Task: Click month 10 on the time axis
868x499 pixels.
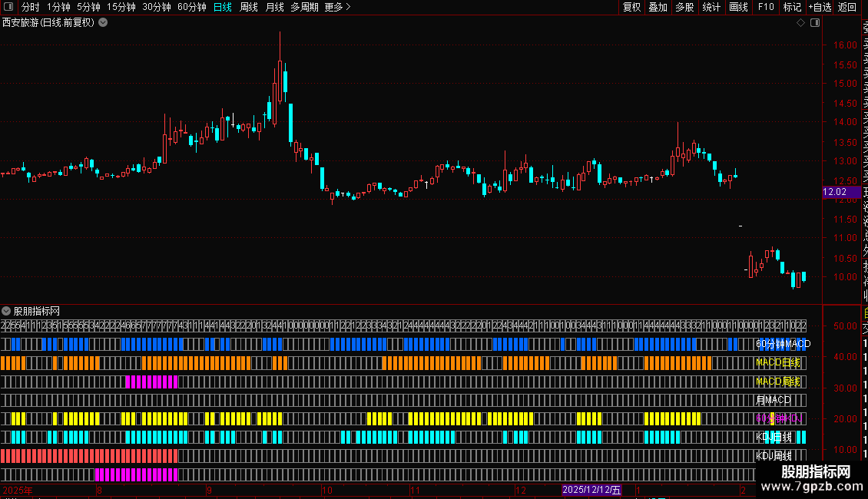Action: [x=327, y=490]
